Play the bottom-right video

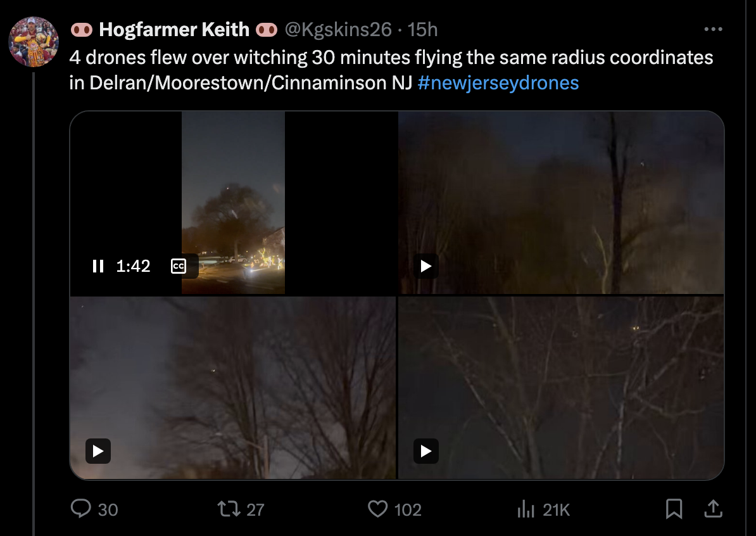point(426,451)
